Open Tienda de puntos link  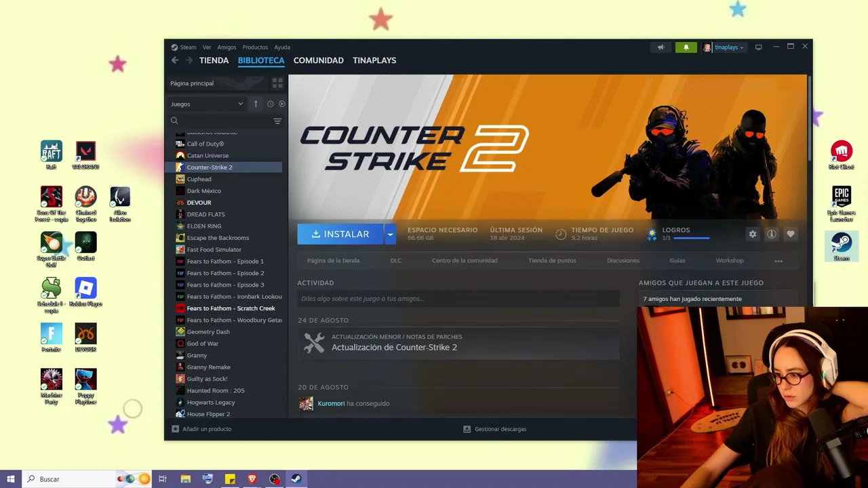[552, 260]
